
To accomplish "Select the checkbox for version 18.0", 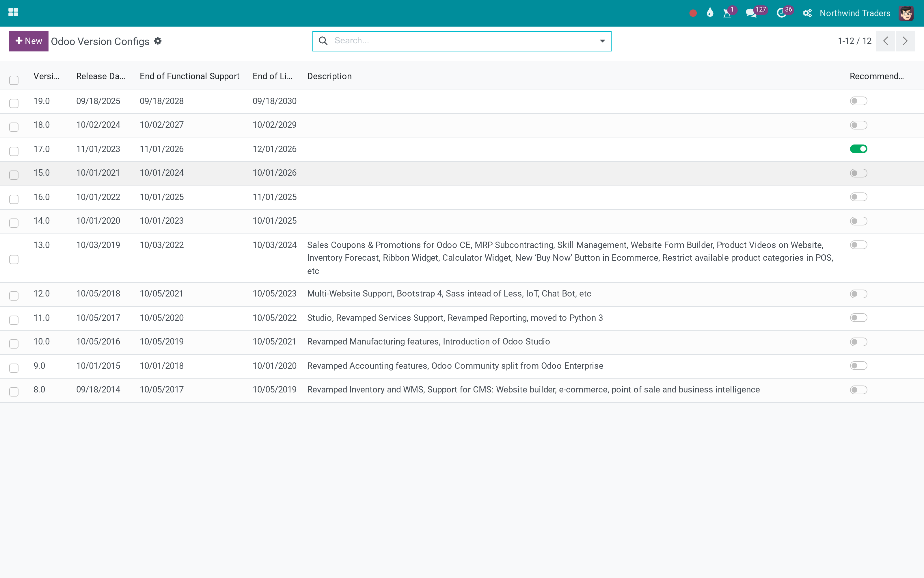I will 14,127.
